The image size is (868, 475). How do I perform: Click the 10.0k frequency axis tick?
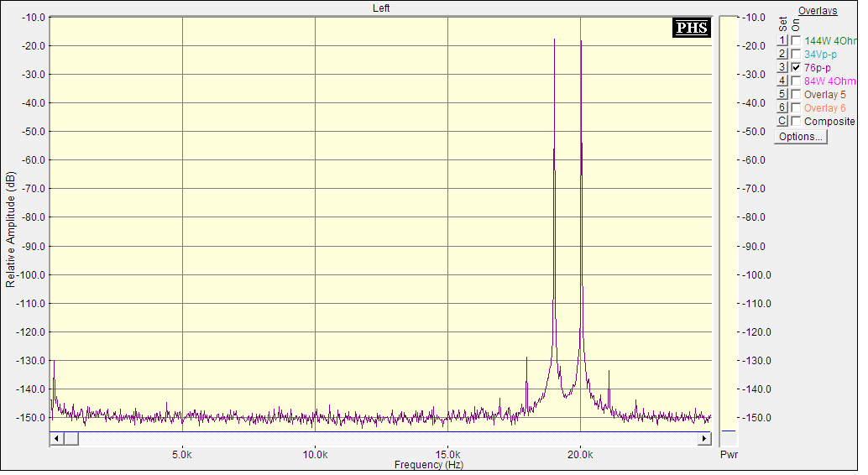315,455
